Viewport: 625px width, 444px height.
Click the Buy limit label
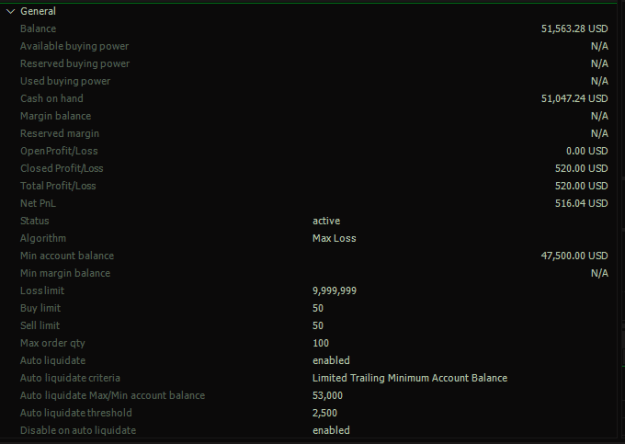click(40, 308)
